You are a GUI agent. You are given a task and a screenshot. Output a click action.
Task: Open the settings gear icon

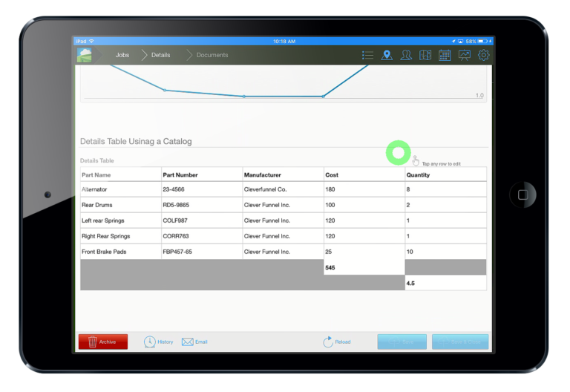[x=483, y=55]
